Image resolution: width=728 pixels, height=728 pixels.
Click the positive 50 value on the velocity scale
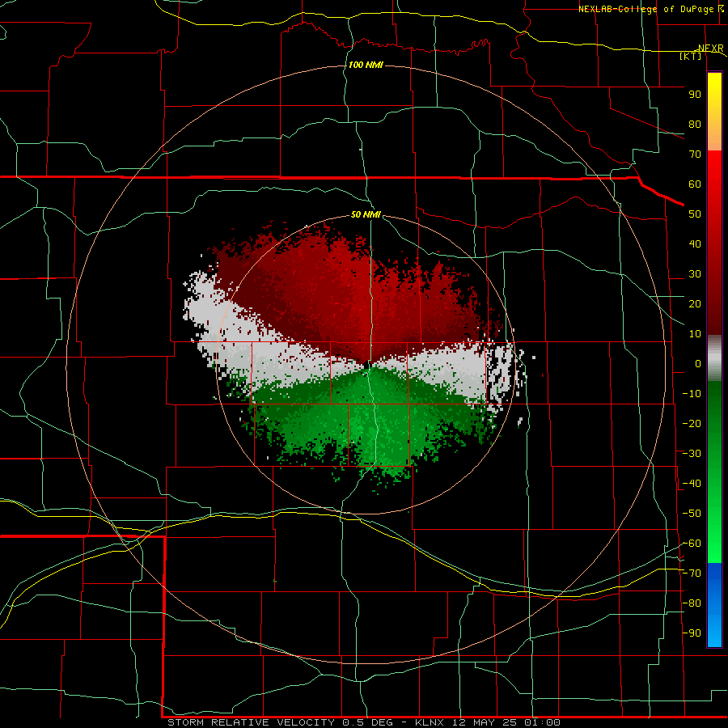695,214
